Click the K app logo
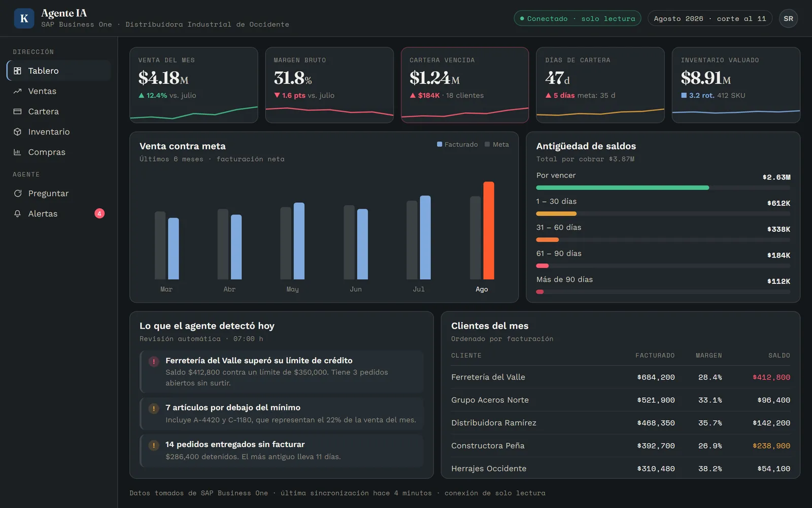 (x=24, y=18)
